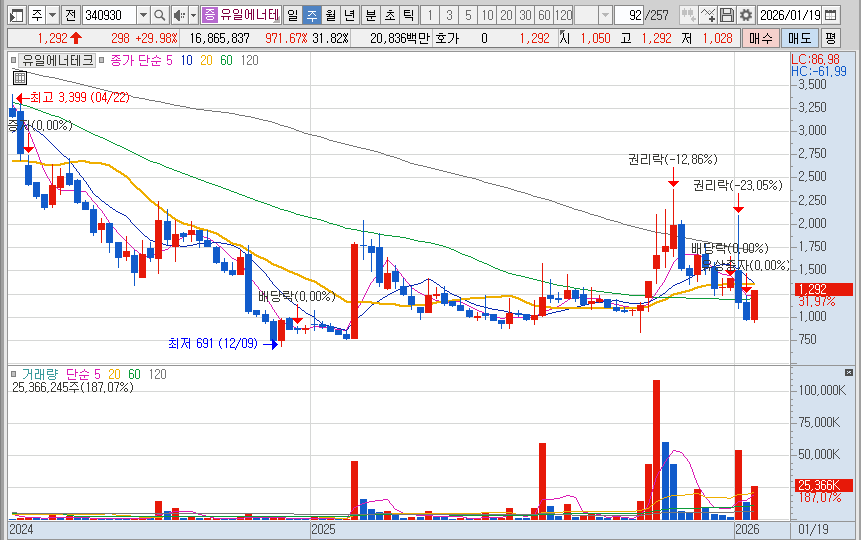Click the 종가 단순 moving average legend
The width and height of the screenshot is (861, 540).
[x=136, y=60]
